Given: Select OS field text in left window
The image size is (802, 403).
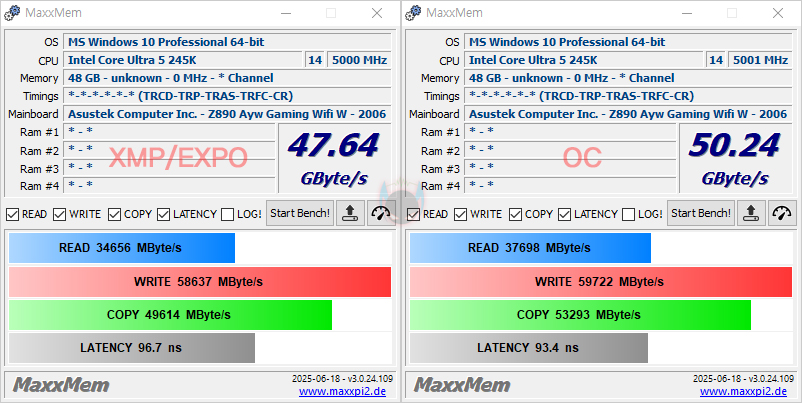Looking at the screenshot, I should coord(166,42).
